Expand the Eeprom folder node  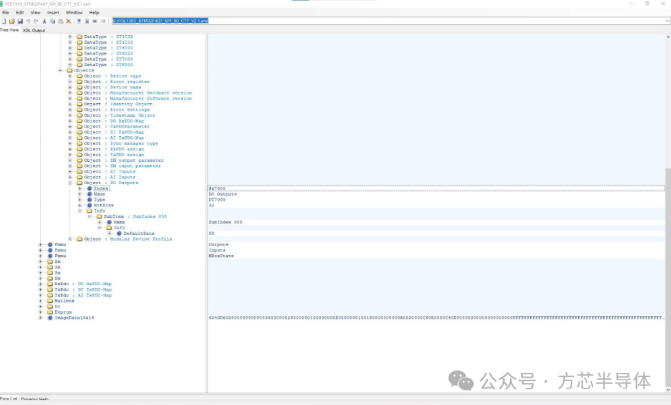[41, 312]
